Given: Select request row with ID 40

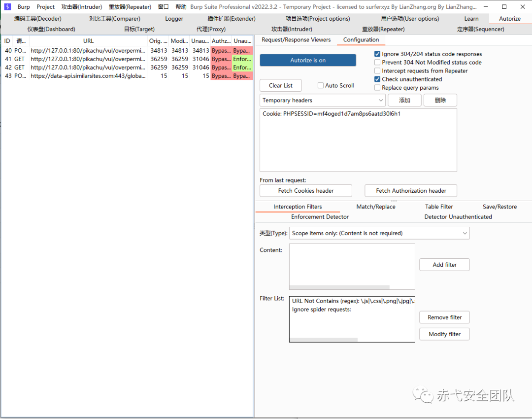Looking at the screenshot, I should click(x=127, y=51).
